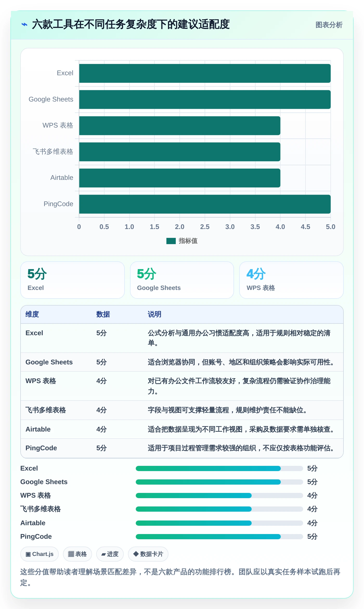Click the 数据 column header
Screen dimensions: 364x609
click(103, 314)
